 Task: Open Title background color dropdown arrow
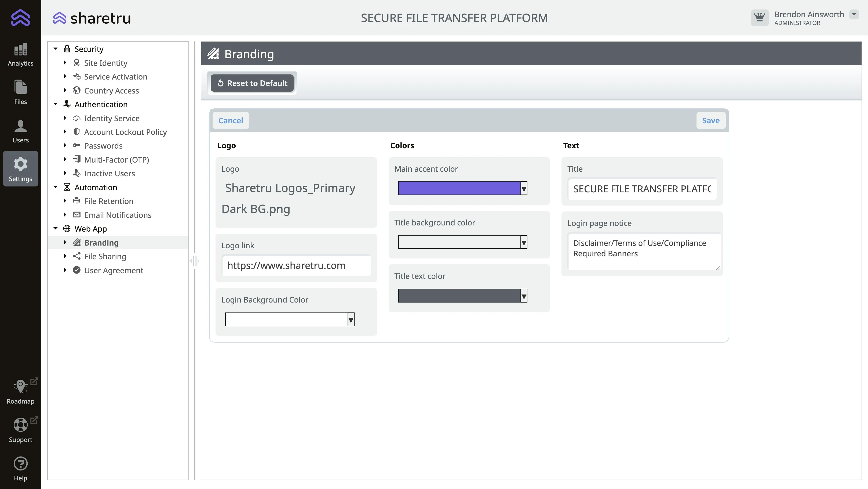click(x=524, y=242)
